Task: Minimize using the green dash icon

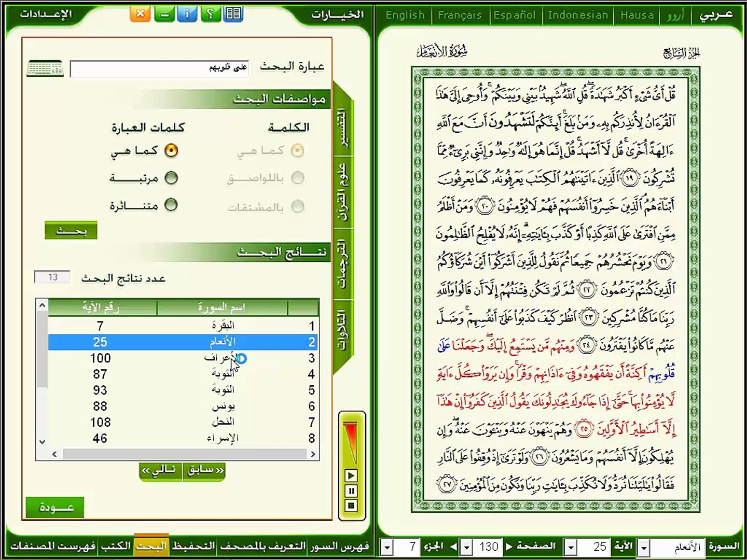Action: coord(164,14)
